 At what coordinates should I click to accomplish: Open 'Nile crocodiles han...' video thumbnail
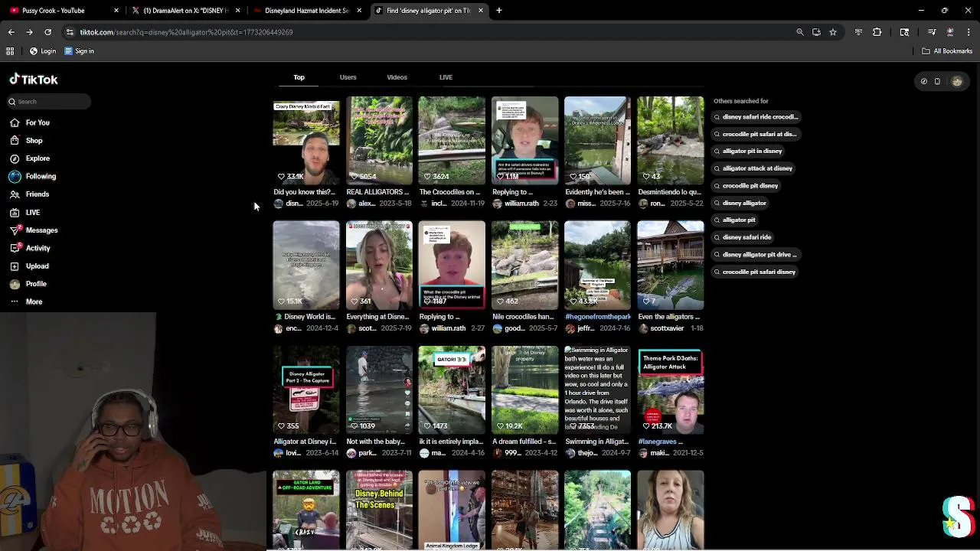pyautogui.click(x=524, y=265)
